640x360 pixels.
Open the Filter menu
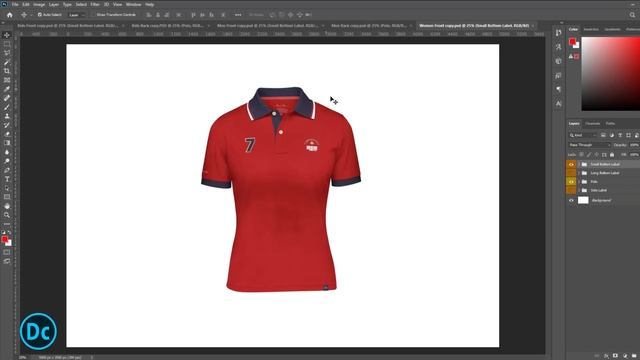(95, 4)
